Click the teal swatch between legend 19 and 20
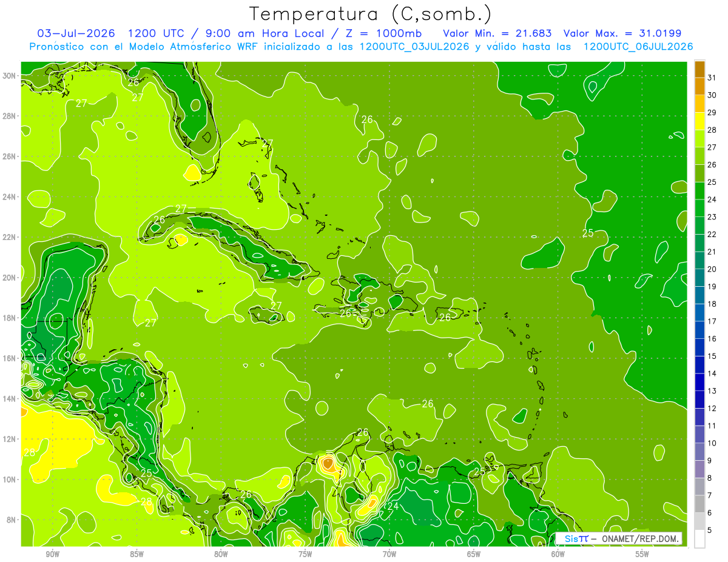Image resolution: width=728 pixels, height=562 pixels. (x=699, y=278)
